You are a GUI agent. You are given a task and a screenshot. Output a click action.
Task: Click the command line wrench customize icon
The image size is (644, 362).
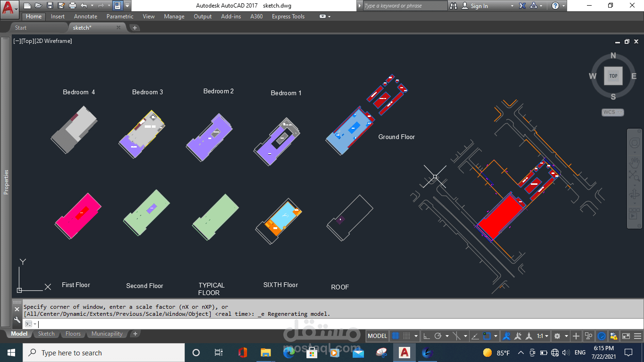(x=17, y=320)
